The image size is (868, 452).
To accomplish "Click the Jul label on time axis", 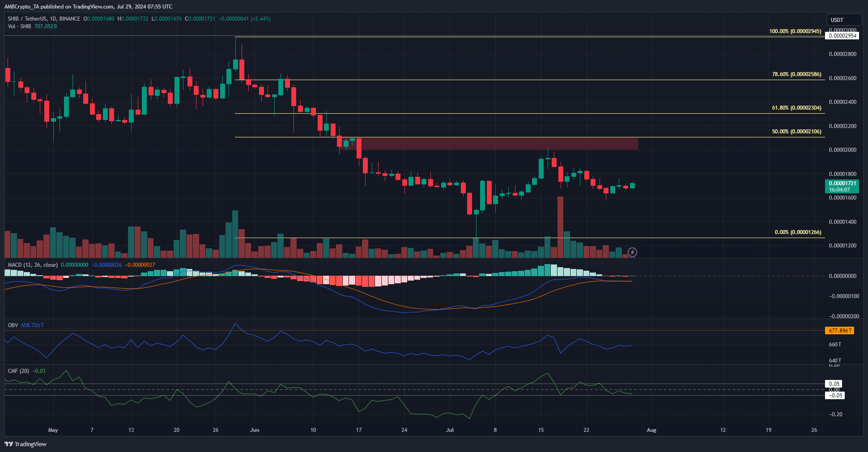I will [450, 430].
